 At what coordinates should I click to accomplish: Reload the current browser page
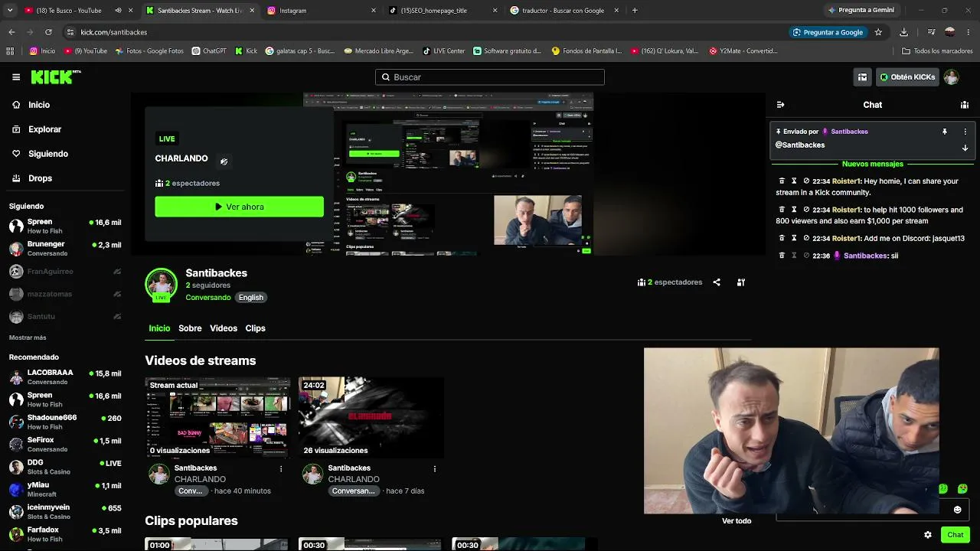point(48,32)
